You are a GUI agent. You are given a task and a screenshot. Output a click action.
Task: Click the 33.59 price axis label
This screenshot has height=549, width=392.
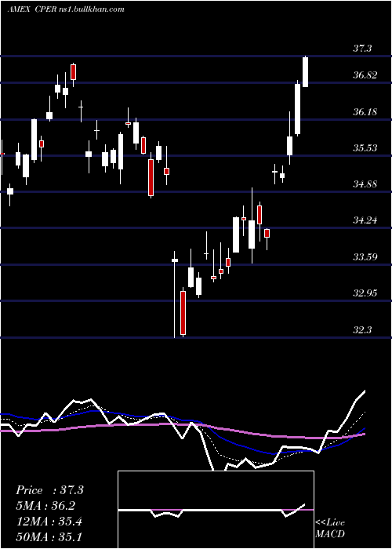click(x=365, y=257)
